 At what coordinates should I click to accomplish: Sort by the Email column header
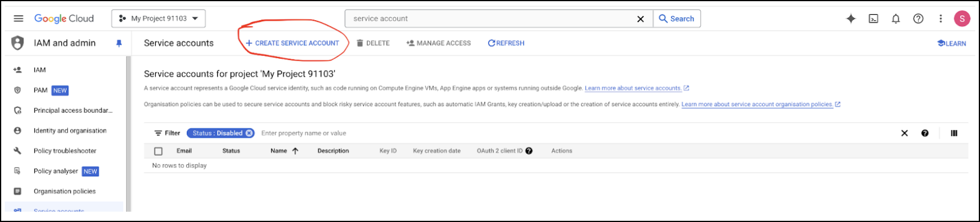pyautogui.click(x=184, y=151)
